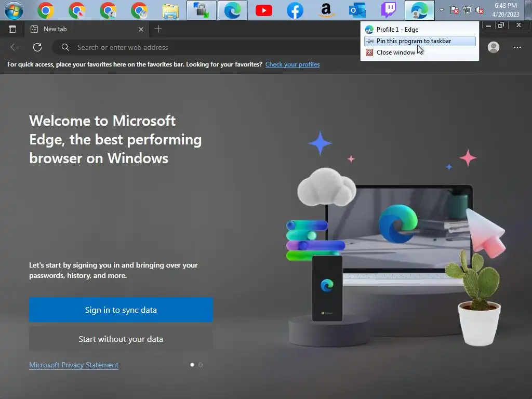Select the New tab tab
The height and width of the screenshot is (399, 532).
pos(87,29)
